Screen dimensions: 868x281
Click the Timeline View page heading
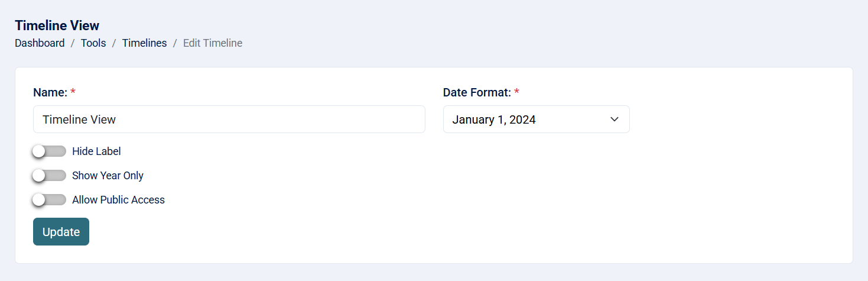pos(57,25)
